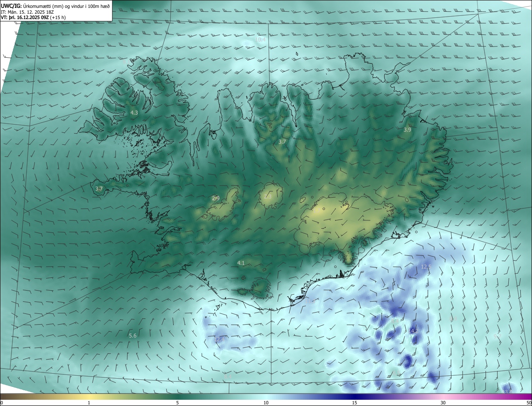532x406 pixels.
Task: Click the 'VT: Þri. 16.12.2025 09Z (+15 h)' line
Action: click(33, 17)
